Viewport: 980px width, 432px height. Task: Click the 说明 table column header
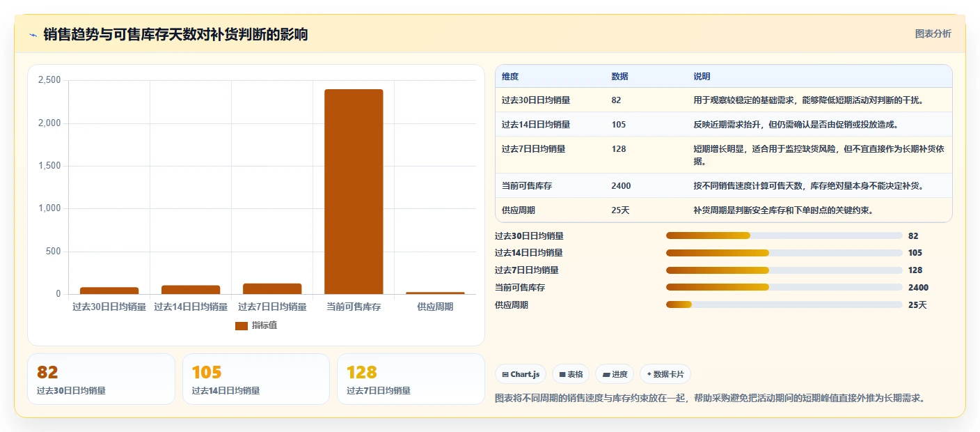point(702,76)
